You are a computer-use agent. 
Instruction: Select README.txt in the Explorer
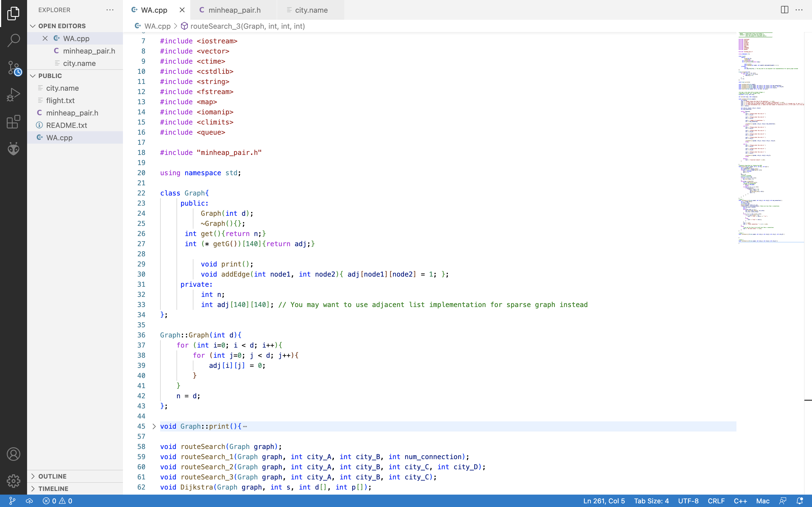click(x=67, y=125)
